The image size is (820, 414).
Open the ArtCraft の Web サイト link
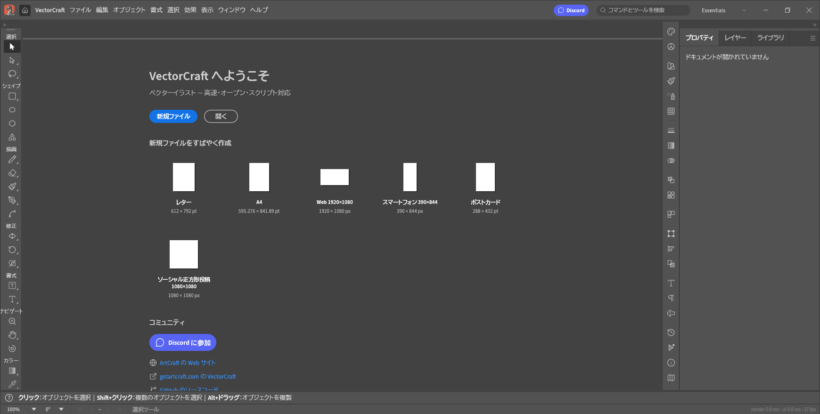[187, 363]
